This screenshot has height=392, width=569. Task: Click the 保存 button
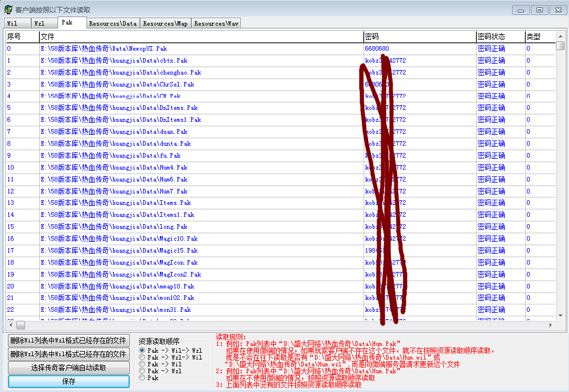[x=68, y=381]
